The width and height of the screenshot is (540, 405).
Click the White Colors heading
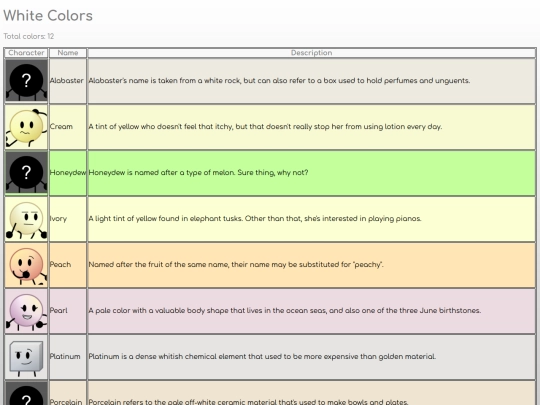point(48,15)
